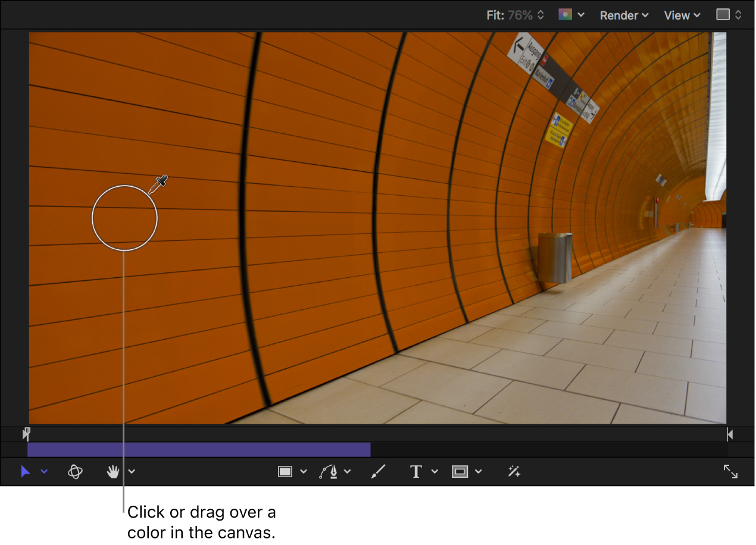
Task: Activate the 3D Transform tool
Action: tap(75, 471)
